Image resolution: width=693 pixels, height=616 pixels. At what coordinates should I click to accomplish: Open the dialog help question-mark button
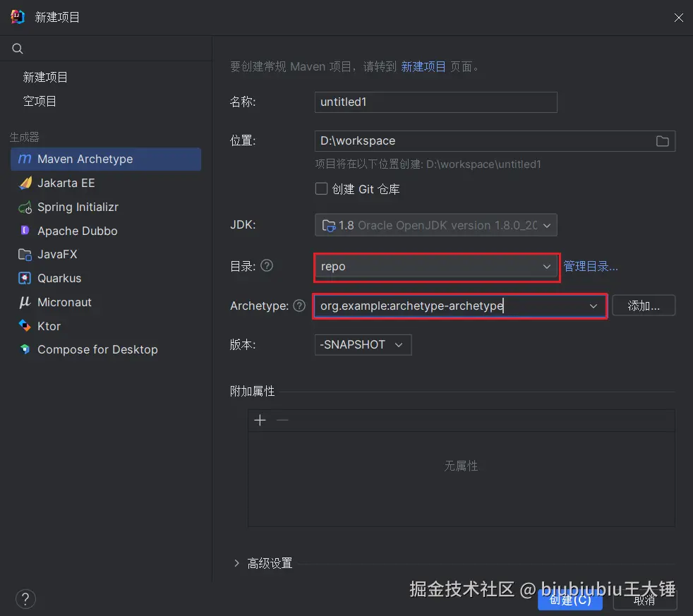coord(25,599)
